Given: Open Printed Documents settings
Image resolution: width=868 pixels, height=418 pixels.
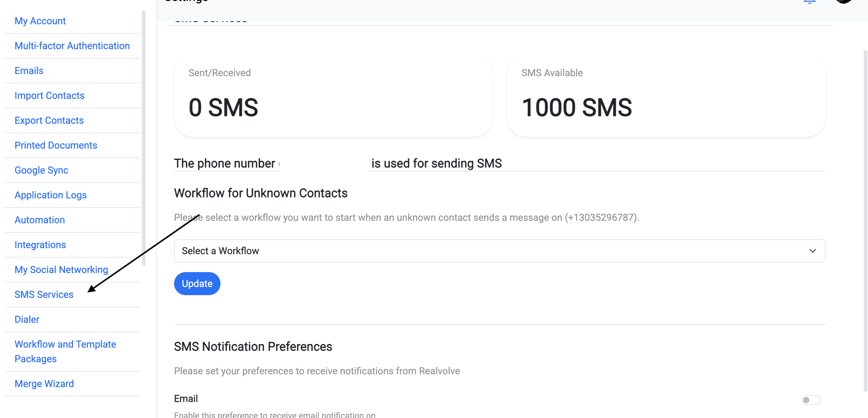Looking at the screenshot, I should point(56,145).
